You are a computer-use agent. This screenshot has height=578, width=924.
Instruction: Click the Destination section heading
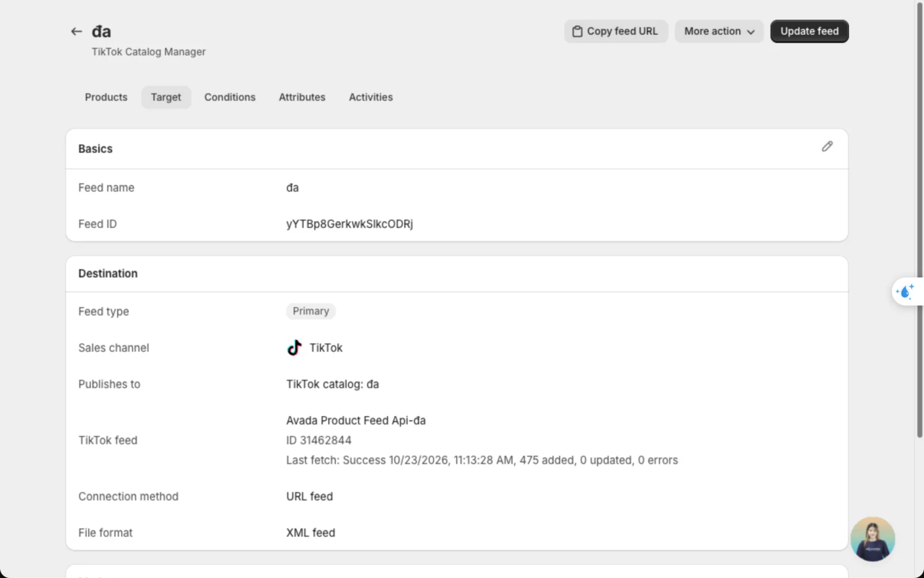click(108, 274)
